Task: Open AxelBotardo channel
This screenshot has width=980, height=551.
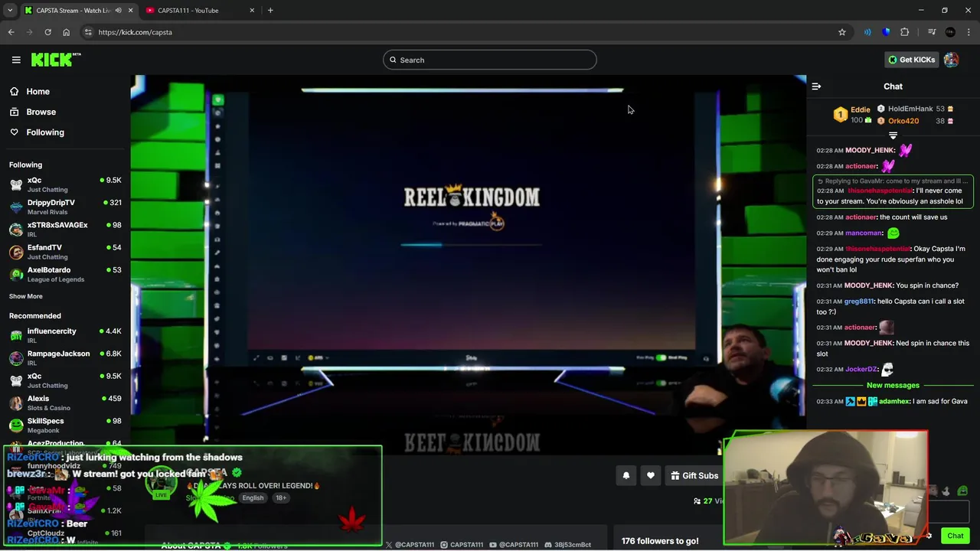Action: pyautogui.click(x=65, y=274)
